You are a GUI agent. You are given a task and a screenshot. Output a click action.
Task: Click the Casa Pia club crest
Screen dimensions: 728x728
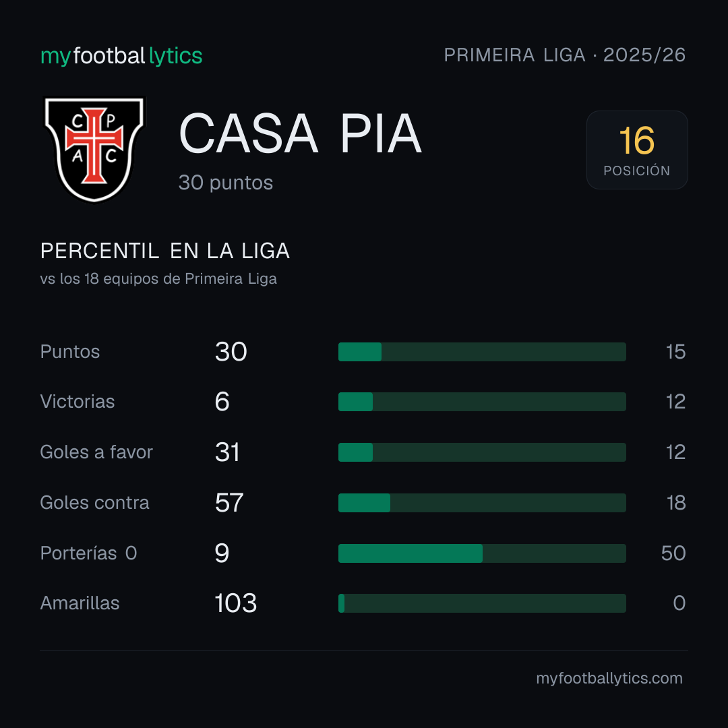pos(94,150)
